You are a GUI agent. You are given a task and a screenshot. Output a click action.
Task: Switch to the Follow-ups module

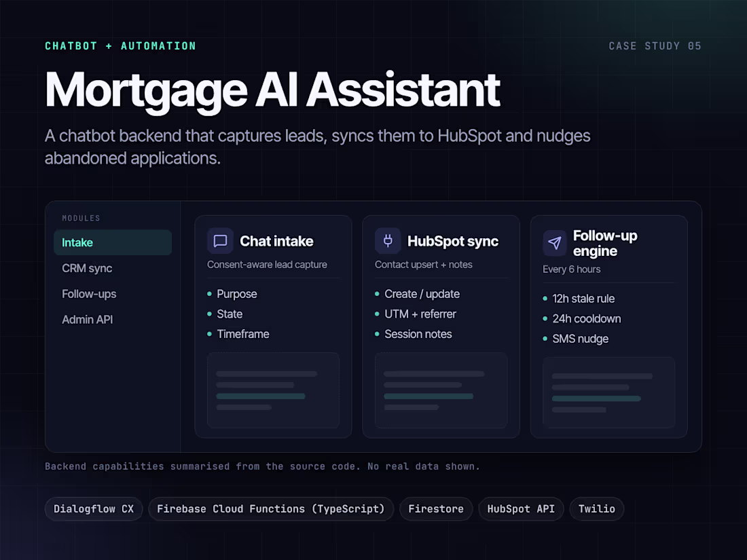89,294
